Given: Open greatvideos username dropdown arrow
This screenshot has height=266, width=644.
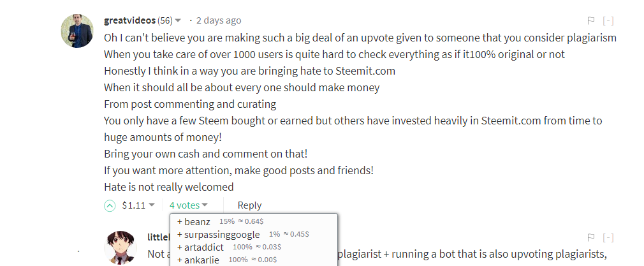Looking at the screenshot, I should point(178,20).
